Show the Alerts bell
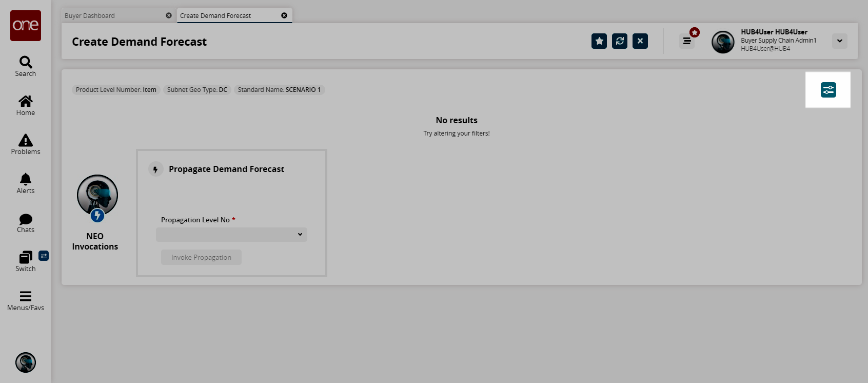The width and height of the screenshot is (868, 383). tap(26, 184)
